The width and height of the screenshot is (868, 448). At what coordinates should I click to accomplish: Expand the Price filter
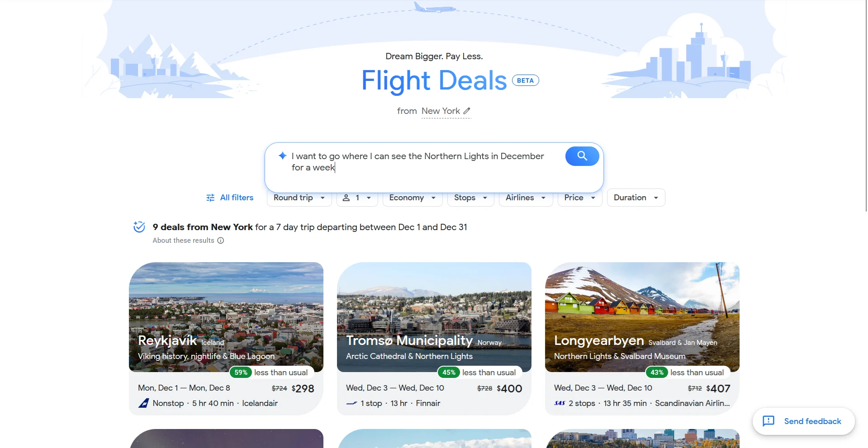tap(580, 198)
